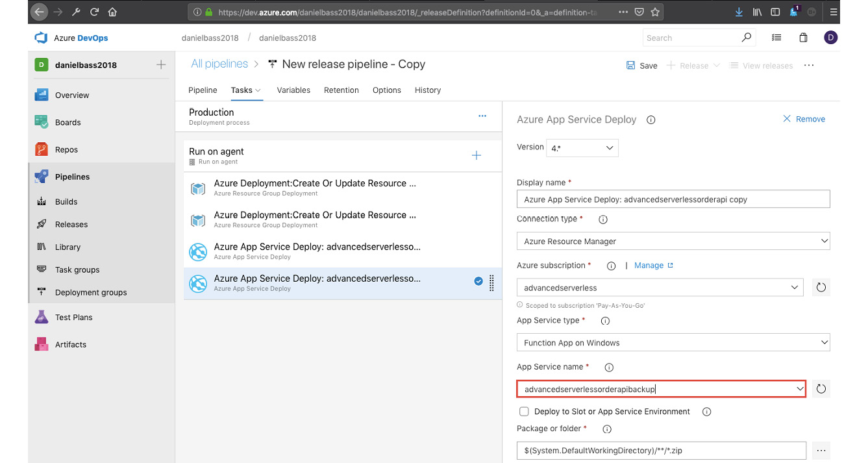Click View releases button

[x=761, y=66]
